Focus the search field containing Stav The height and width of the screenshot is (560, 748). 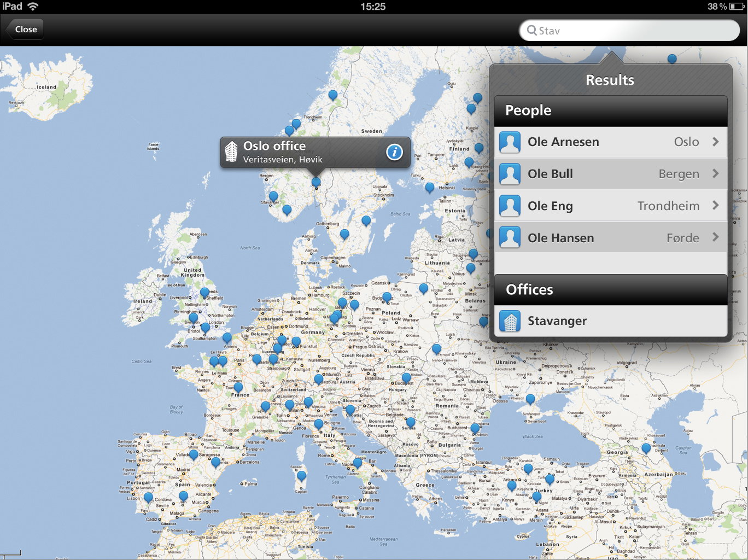(x=629, y=31)
